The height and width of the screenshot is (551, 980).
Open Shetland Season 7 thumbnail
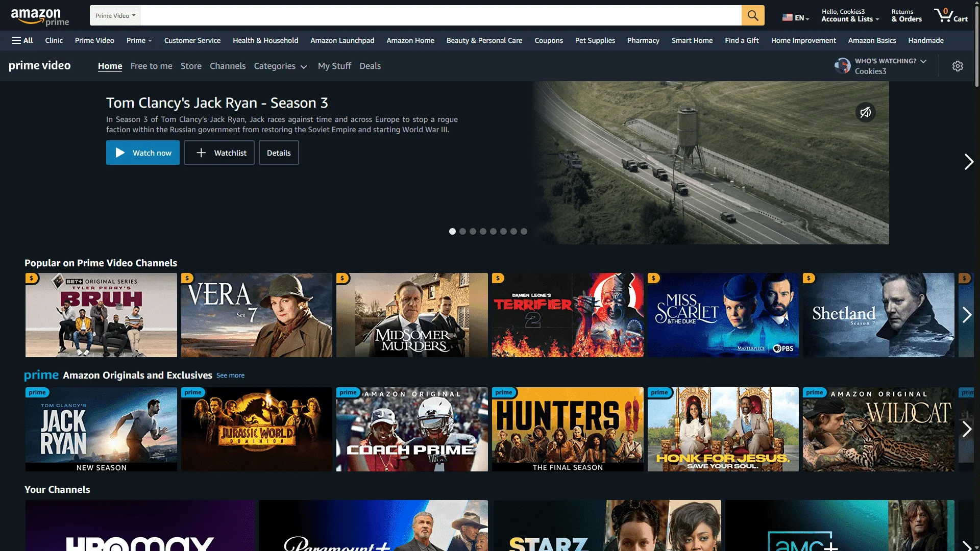[x=878, y=315]
